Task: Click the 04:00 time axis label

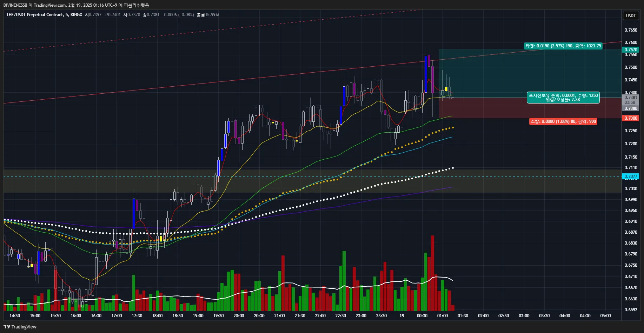Action: coord(564,316)
